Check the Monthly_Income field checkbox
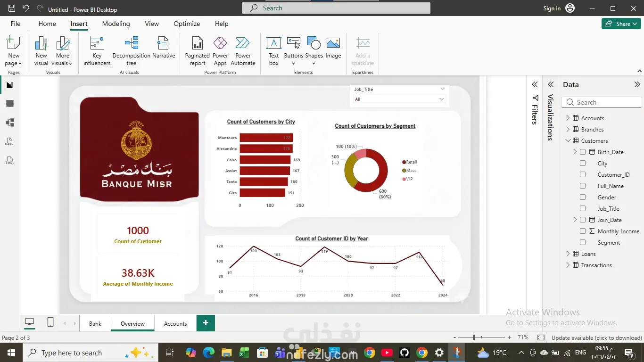The image size is (644, 362). tap(583, 231)
